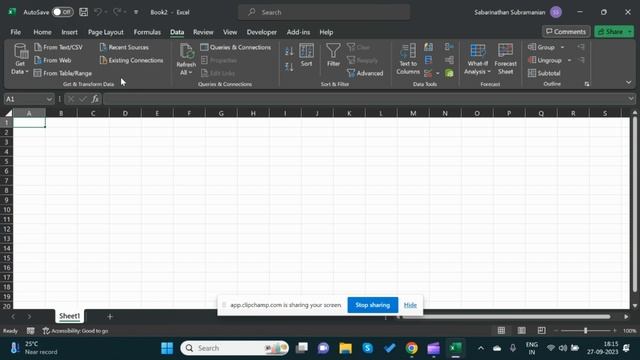
Task: Click From Table/Range
Action: (x=63, y=73)
